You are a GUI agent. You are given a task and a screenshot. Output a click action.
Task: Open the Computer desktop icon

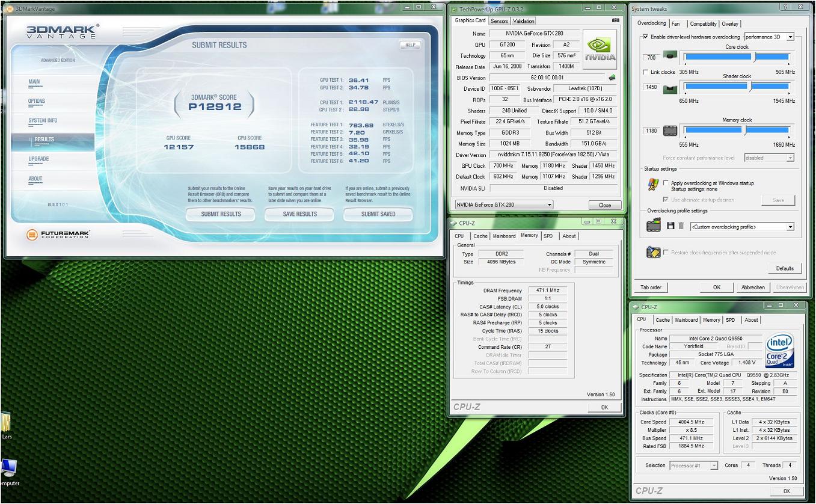coord(8,472)
